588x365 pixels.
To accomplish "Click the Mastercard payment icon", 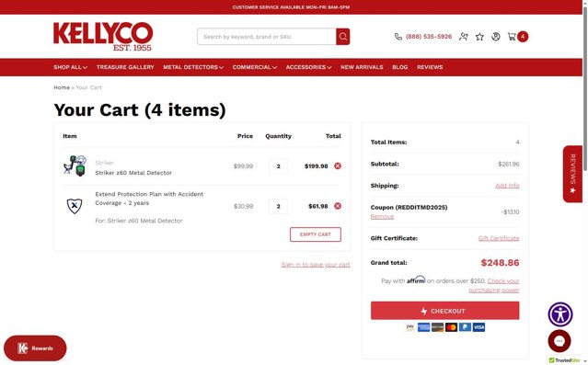I will tap(451, 327).
